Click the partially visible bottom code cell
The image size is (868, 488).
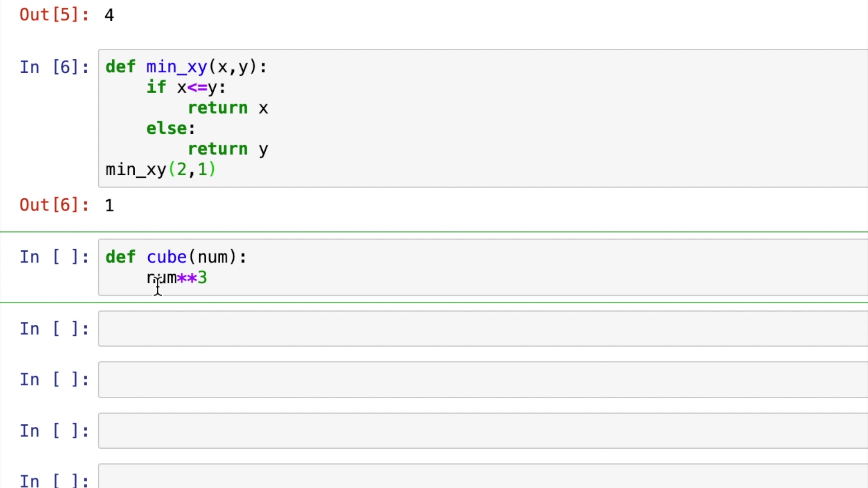point(482,477)
